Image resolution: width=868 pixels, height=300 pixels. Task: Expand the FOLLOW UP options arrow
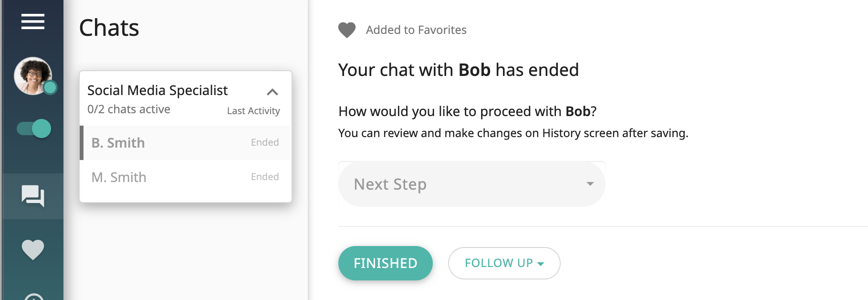click(x=540, y=263)
